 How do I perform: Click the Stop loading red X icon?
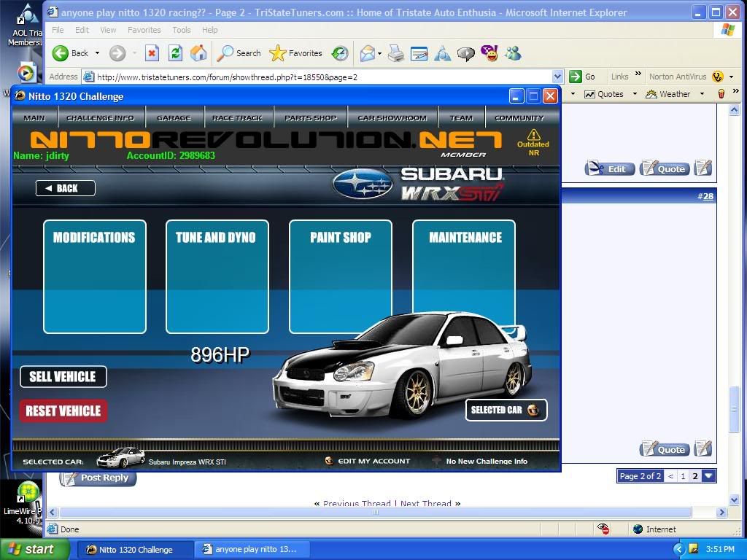click(x=152, y=52)
